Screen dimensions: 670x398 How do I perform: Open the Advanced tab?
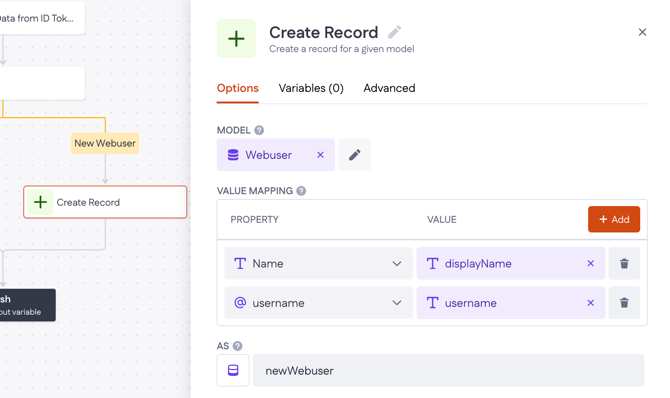pos(389,88)
